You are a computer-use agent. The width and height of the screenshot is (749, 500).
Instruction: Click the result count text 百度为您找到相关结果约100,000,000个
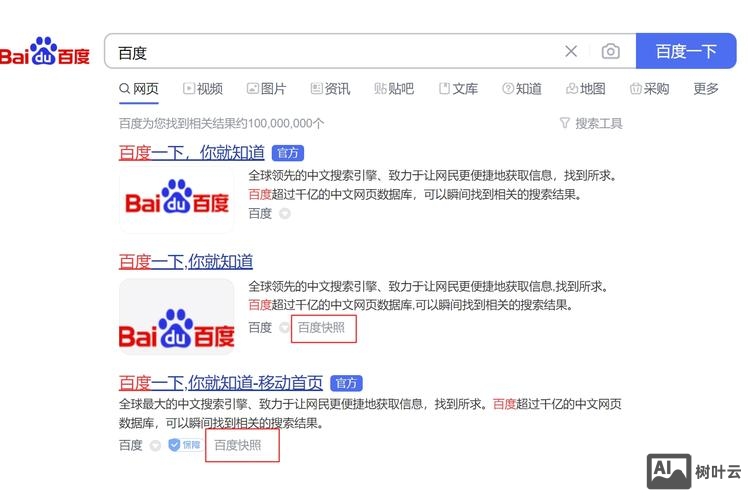(x=222, y=124)
